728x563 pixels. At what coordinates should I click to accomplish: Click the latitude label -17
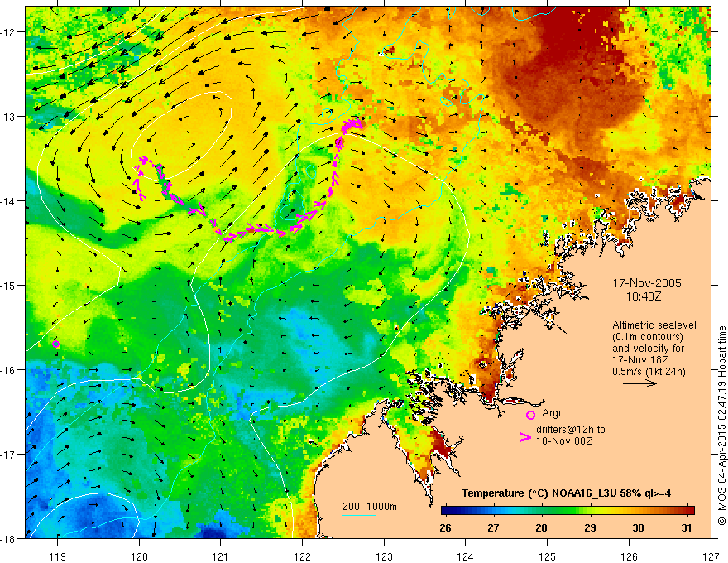pos(9,455)
